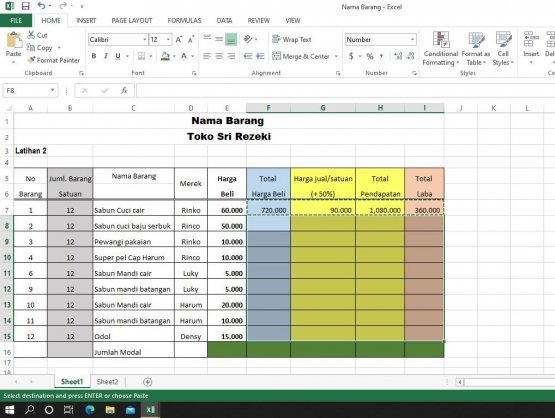555x418 pixels.
Task: Toggle Wrap Text
Action: (x=292, y=39)
